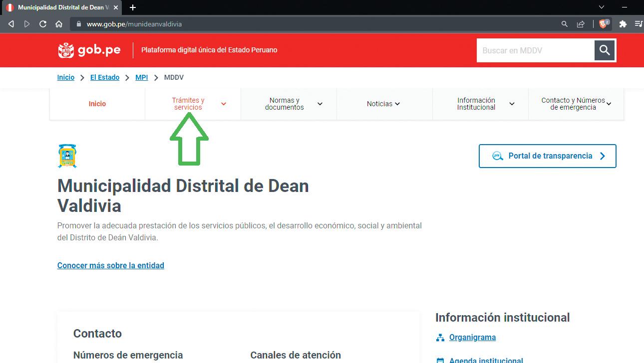The width and height of the screenshot is (644, 363).
Task: Select the Inicio navigation menu item
Action: point(97,104)
